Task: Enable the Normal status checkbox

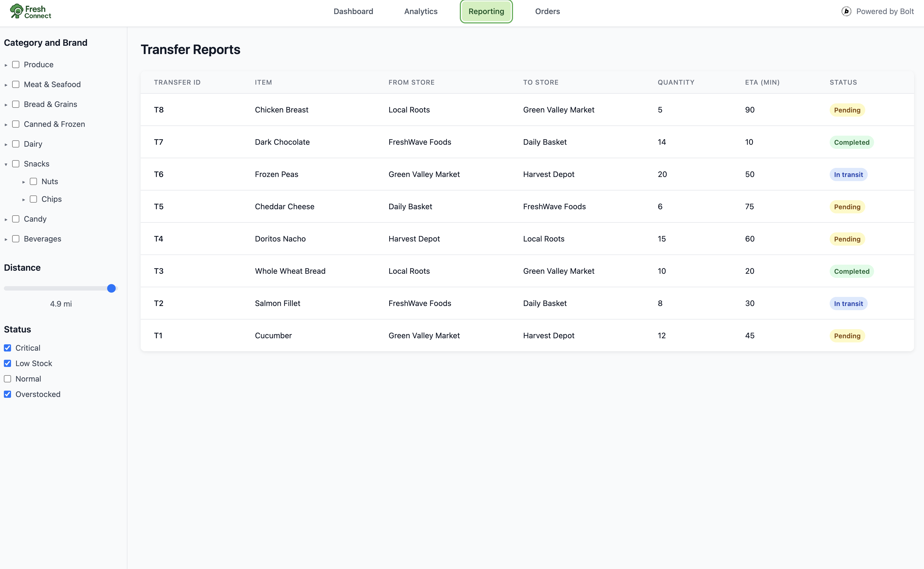Action: tap(7, 379)
